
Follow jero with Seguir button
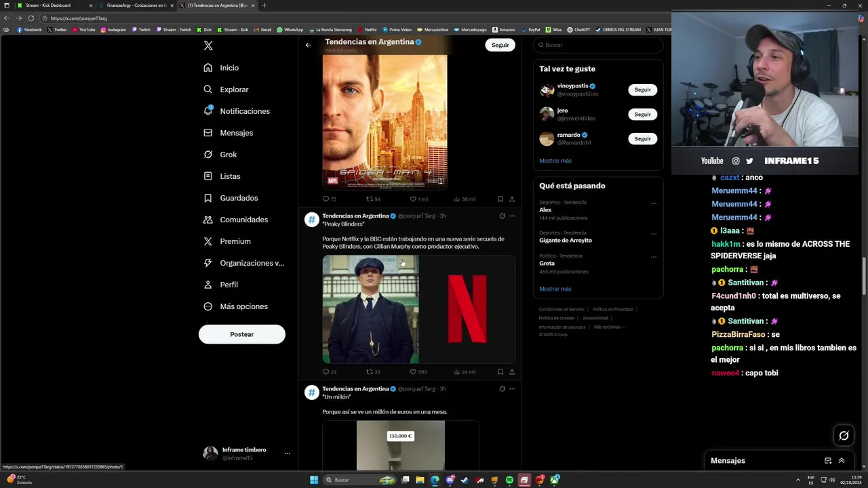pyautogui.click(x=643, y=114)
